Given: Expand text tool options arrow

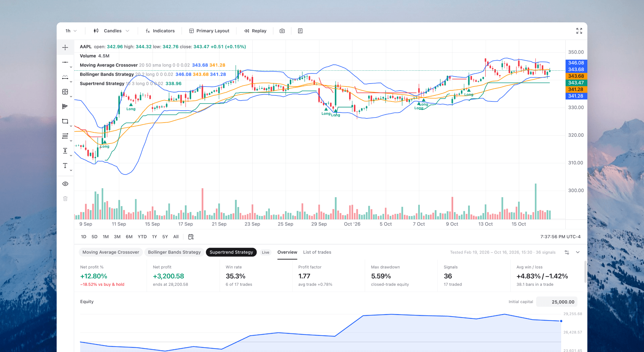Looking at the screenshot, I should point(71,170).
